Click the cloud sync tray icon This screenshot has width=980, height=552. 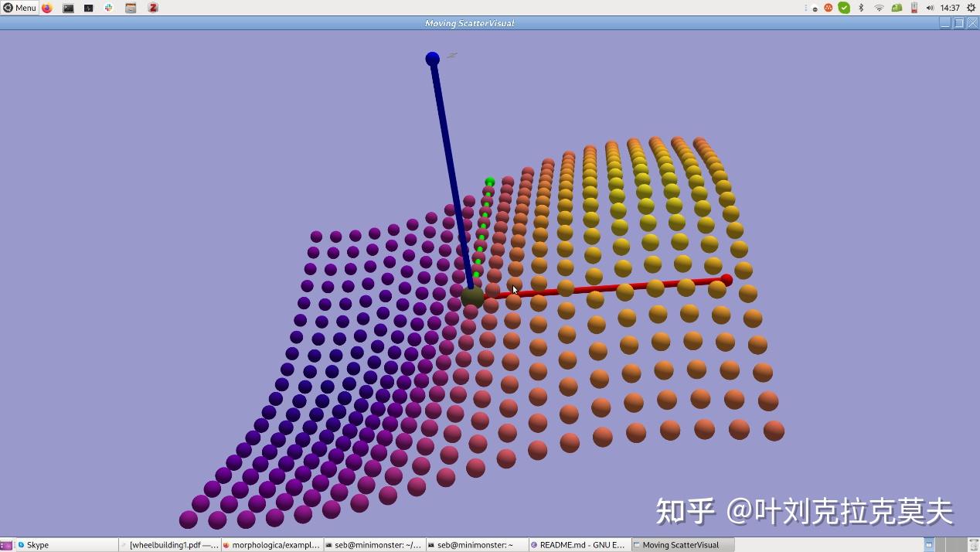[815, 9]
